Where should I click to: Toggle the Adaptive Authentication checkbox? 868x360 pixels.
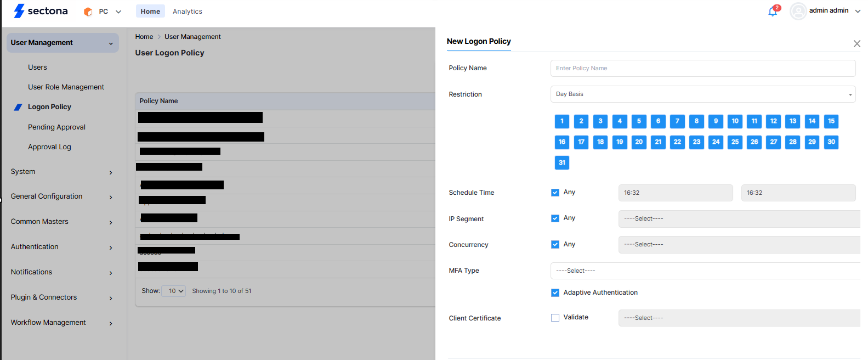555,293
